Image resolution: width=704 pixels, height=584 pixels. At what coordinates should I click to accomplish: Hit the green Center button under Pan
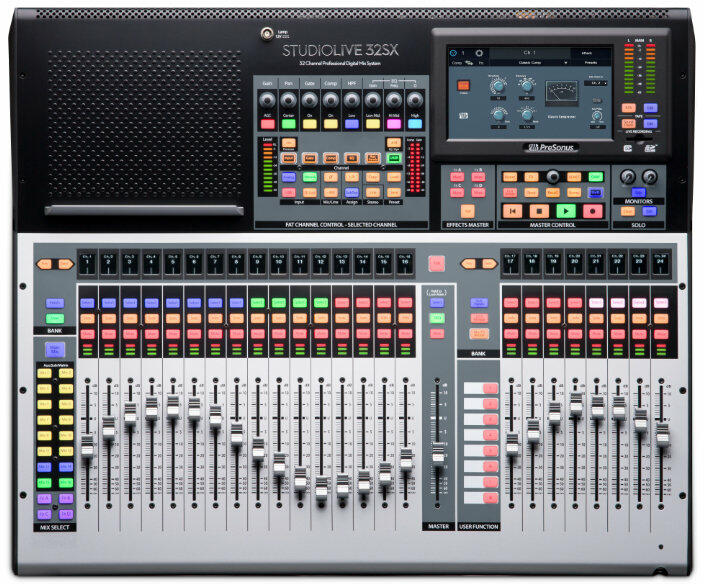[288, 124]
